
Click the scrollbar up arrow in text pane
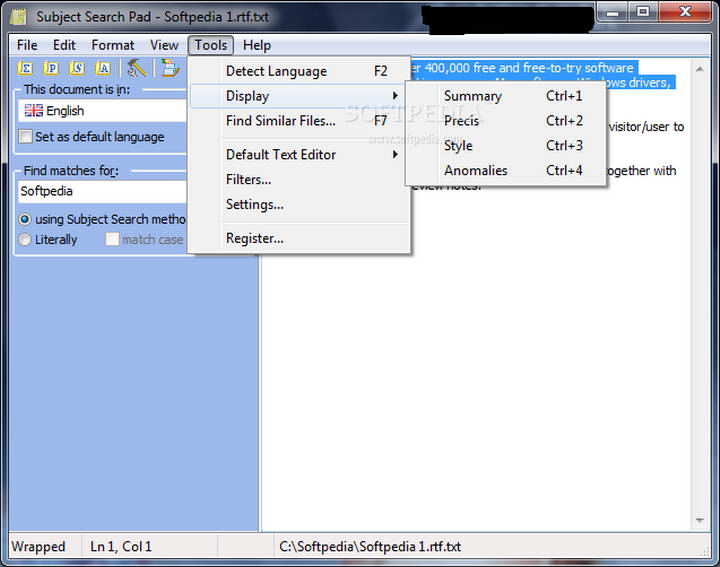point(700,69)
